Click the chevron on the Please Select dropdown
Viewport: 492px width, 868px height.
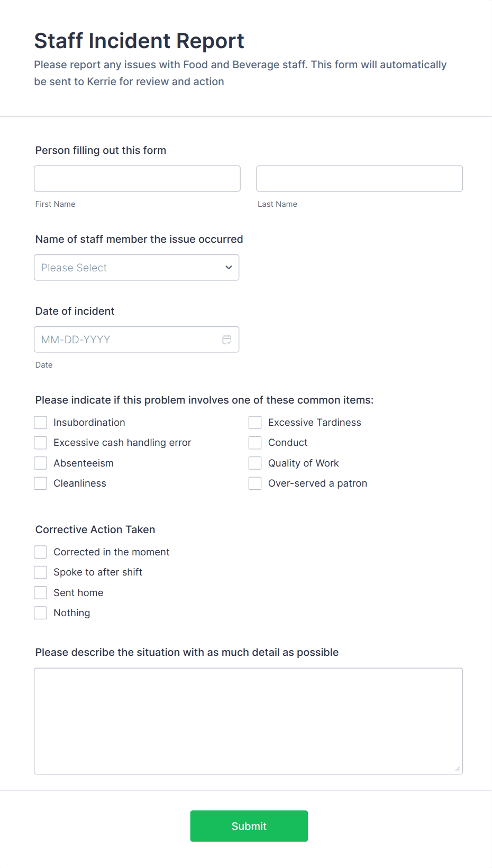(229, 268)
